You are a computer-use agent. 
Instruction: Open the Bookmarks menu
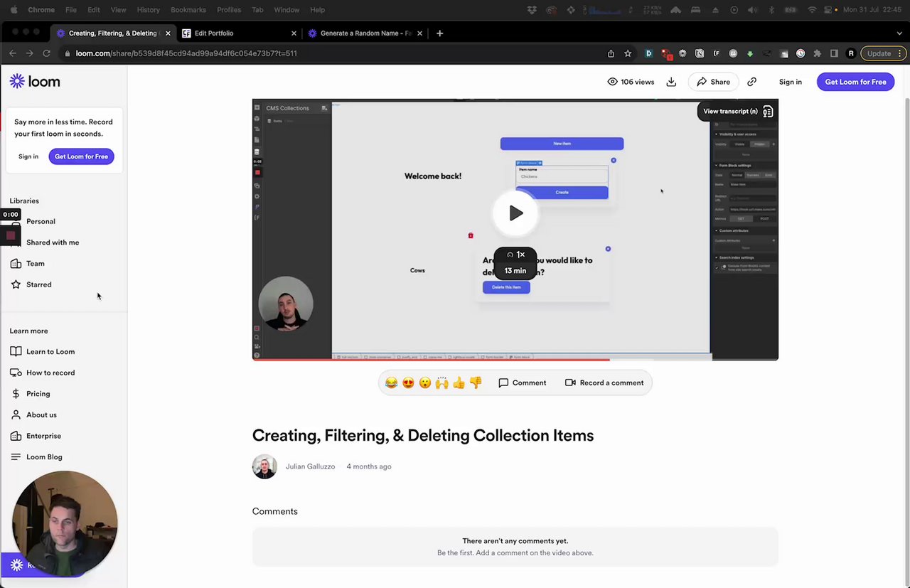(x=188, y=10)
